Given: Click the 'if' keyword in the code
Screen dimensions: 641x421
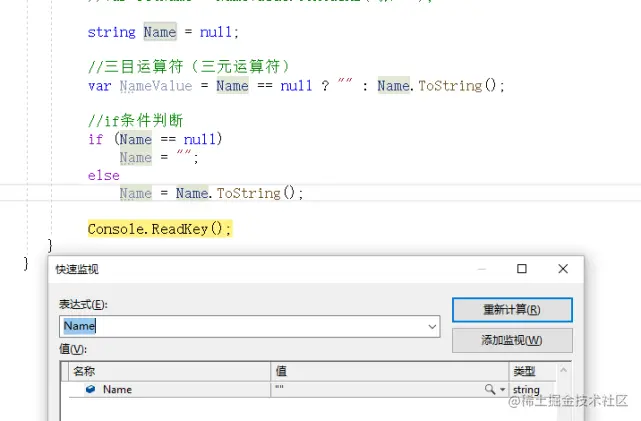Looking at the screenshot, I should [96, 139].
